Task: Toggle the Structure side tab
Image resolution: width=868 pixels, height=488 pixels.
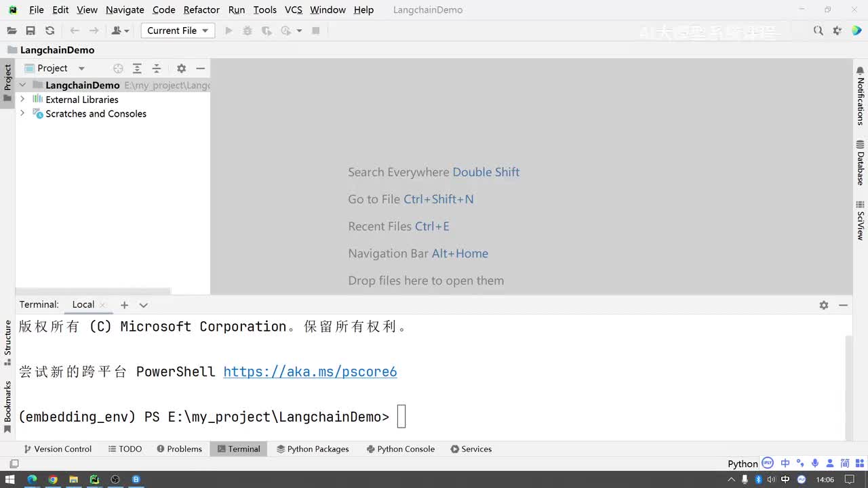Action: [7, 343]
